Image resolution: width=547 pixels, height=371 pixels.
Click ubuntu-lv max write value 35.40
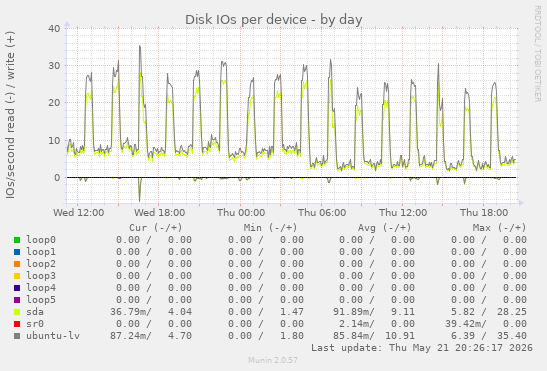[512, 336]
